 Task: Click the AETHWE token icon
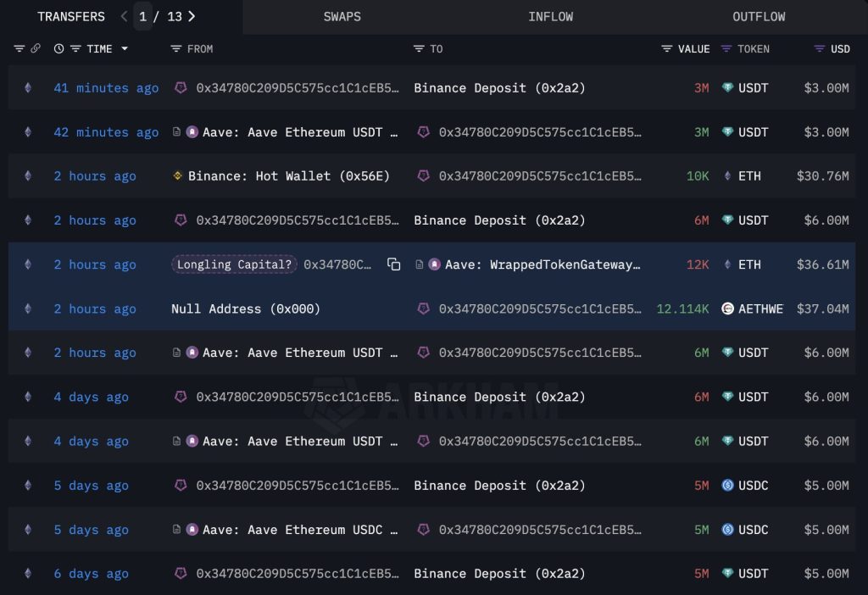(x=727, y=309)
